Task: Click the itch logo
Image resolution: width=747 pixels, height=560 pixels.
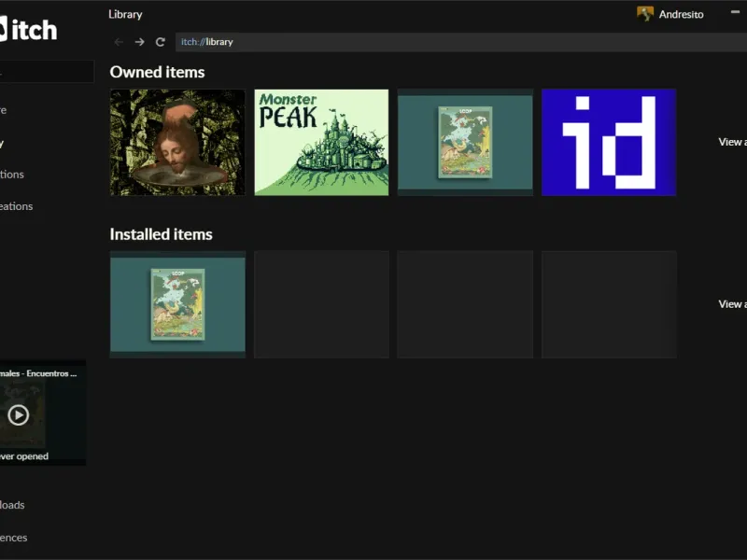Action: (29, 30)
